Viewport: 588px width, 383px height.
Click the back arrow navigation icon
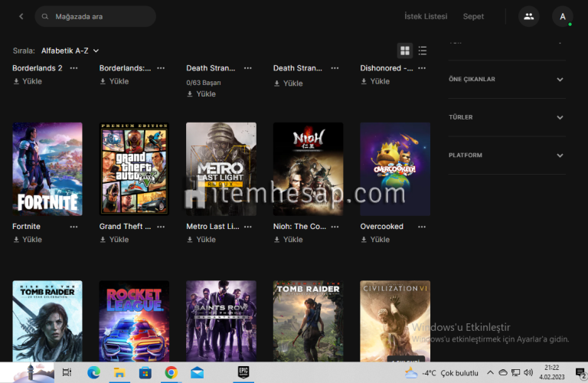(x=21, y=17)
